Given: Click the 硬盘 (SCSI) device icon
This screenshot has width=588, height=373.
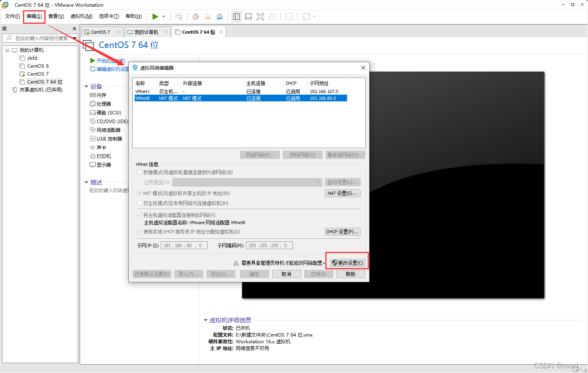Looking at the screenshot, I should pyautogui.click(x=93, y=113).
